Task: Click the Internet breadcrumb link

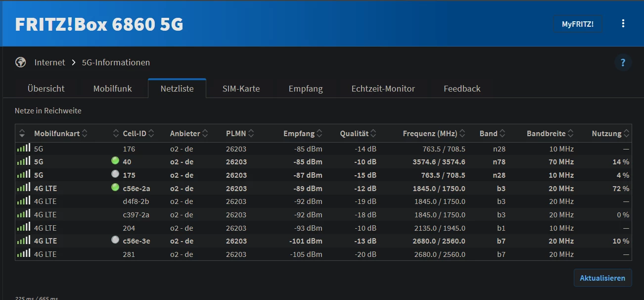Action: click(x=49, y=62)
